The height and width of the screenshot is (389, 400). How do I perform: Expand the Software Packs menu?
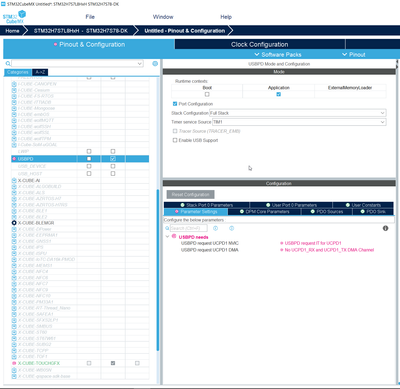coord(278,55)
